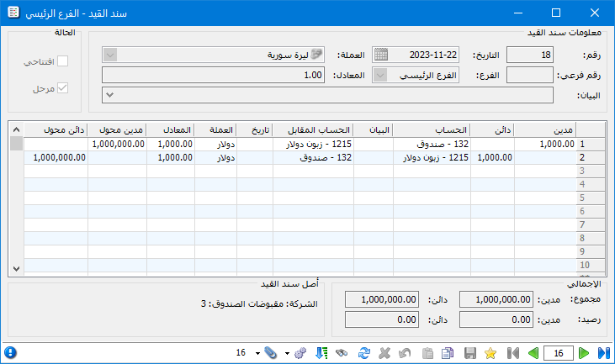This screenshot has width=615, height=364.
Task: Go to first record
Action: 513,353
